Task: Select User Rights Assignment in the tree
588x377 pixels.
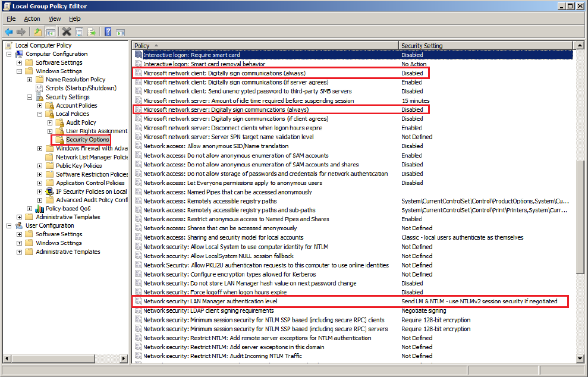Action: [x=97, y=131]
